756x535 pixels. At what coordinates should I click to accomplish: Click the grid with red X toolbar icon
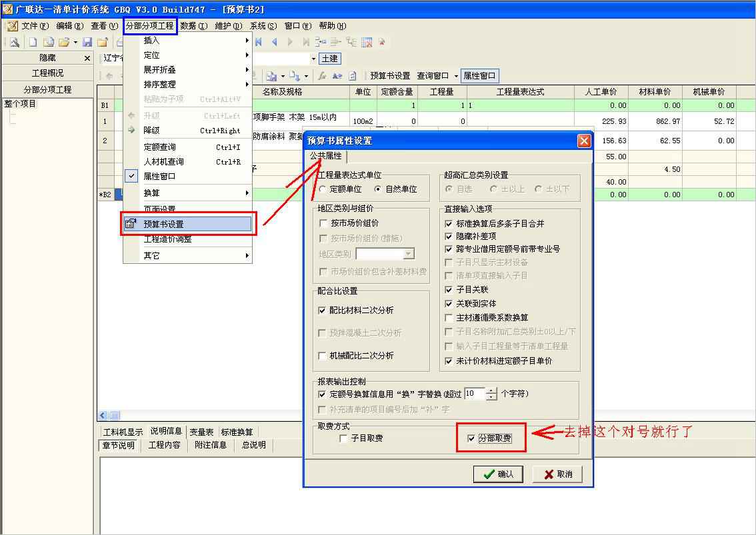coord(367,43)
